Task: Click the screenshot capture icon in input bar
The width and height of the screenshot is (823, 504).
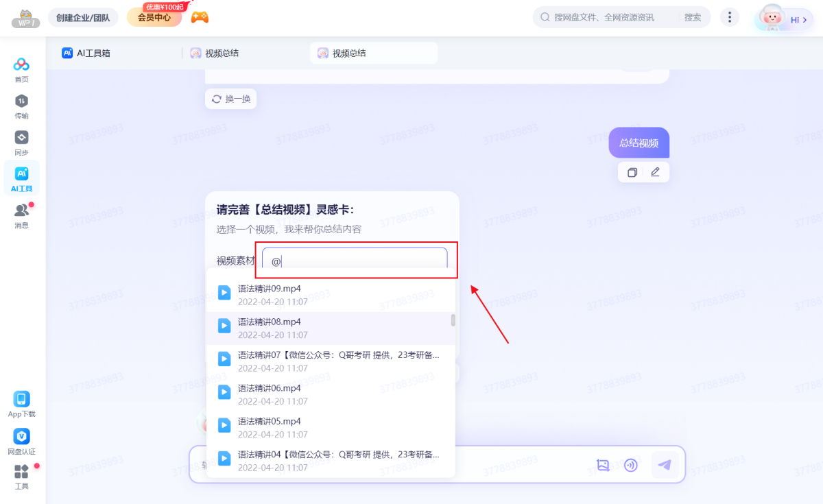Action: [603, 465]
